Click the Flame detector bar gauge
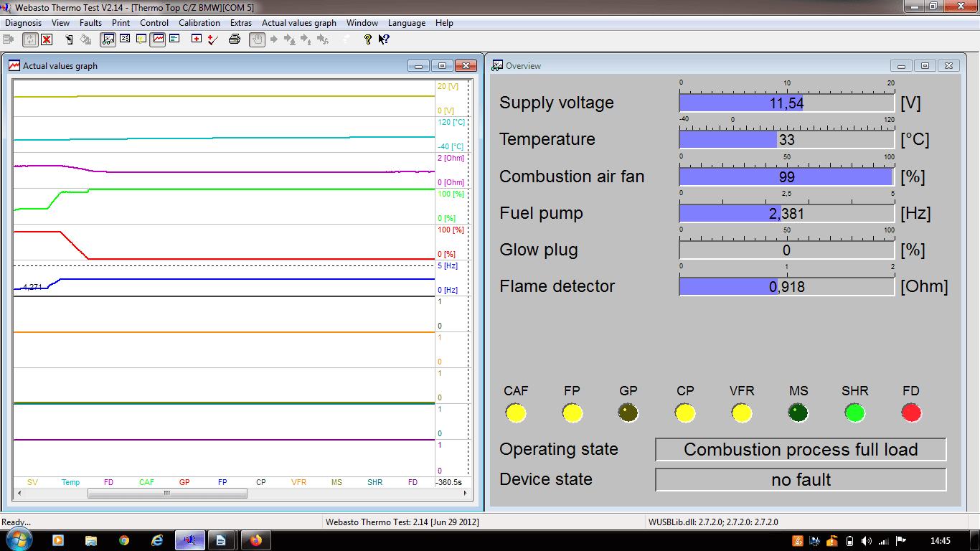980x551 pixels. point(787,286)
